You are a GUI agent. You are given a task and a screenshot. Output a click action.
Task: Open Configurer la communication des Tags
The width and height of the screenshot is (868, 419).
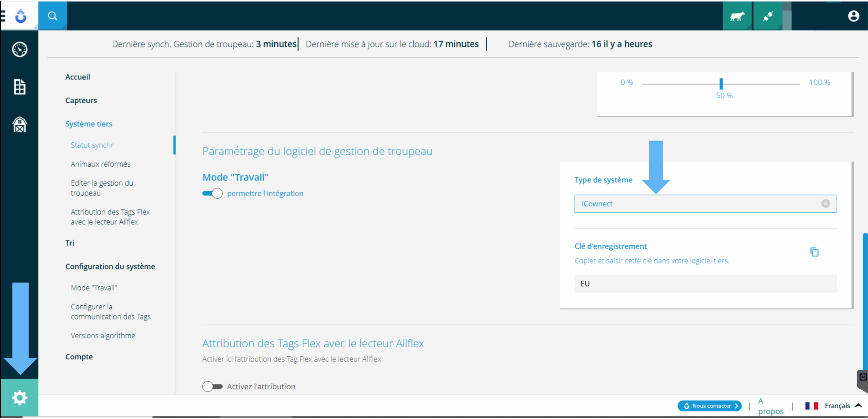tap(111, 311)
